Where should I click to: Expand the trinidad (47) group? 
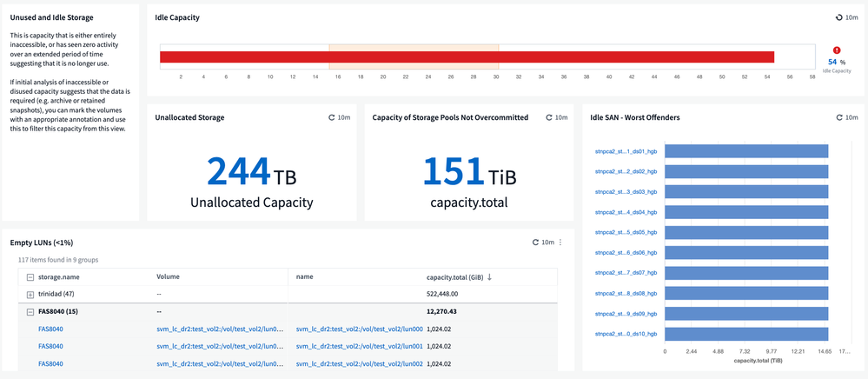point(31,295)
